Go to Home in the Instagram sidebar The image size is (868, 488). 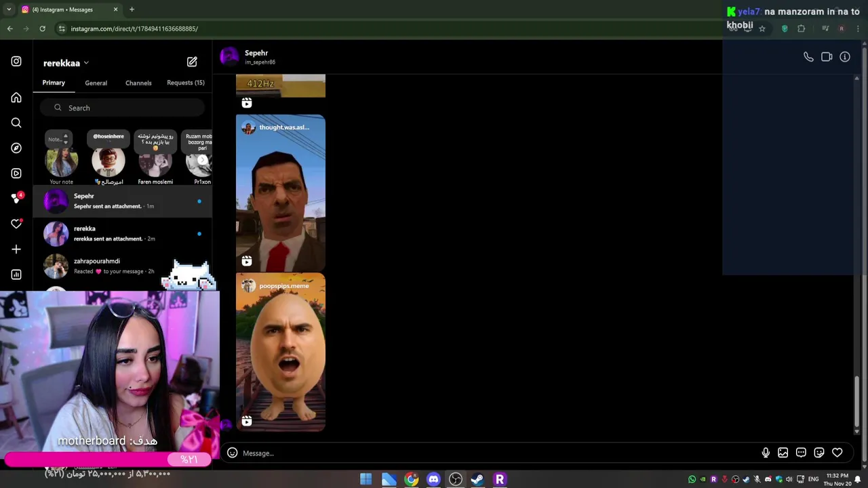click(x=16, y=98)
